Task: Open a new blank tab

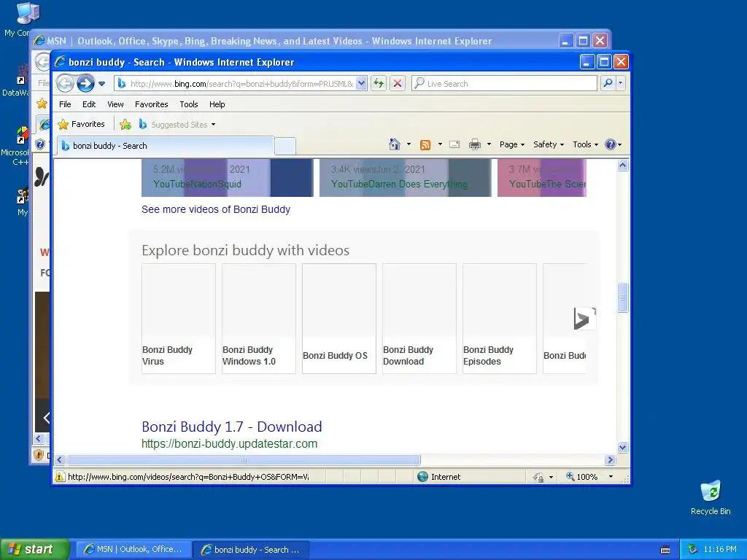Action: 285,146
